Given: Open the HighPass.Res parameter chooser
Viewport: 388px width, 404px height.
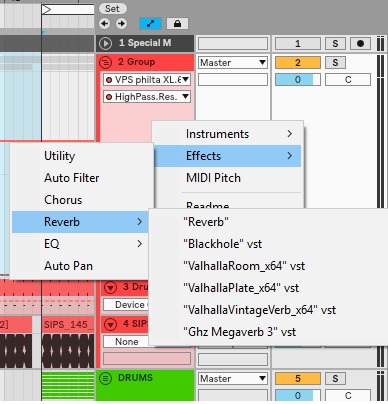Looking at the screenshot, I should point(147,97).
